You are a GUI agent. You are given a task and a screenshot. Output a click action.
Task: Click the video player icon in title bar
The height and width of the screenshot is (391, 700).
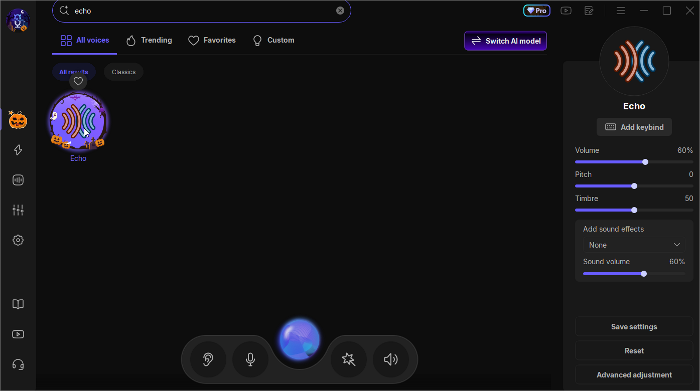(566, 11)
